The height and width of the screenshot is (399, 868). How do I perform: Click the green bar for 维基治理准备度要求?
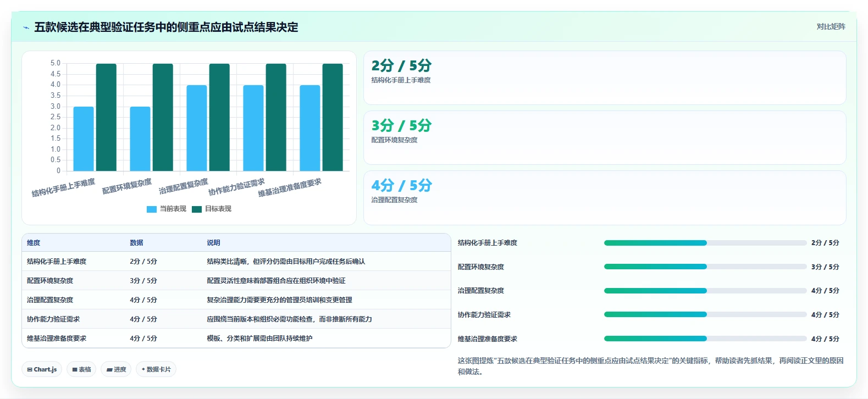333,117
